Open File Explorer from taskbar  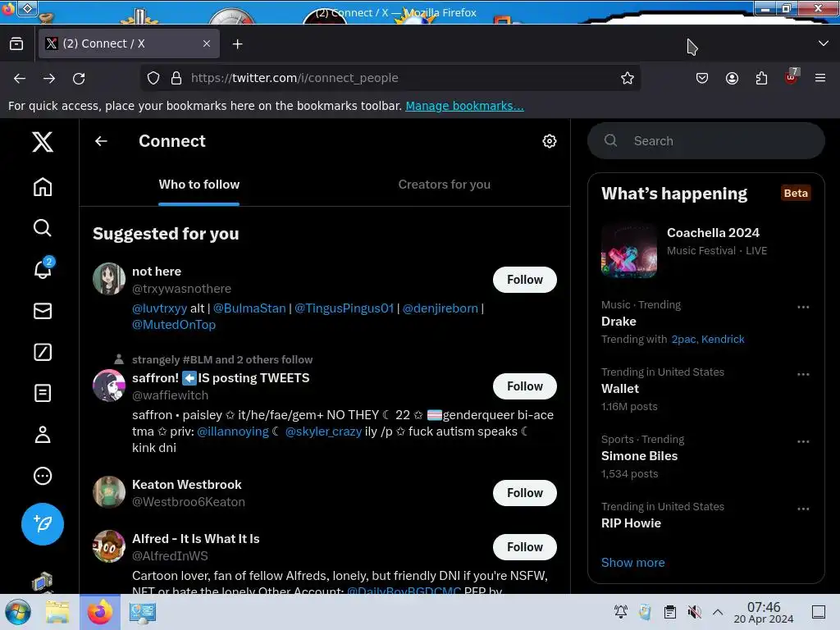[x=57, y=612]
